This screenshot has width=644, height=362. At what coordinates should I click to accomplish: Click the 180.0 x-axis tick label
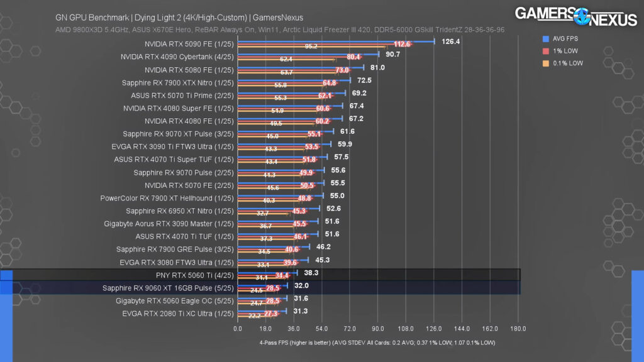pos(518,329)
